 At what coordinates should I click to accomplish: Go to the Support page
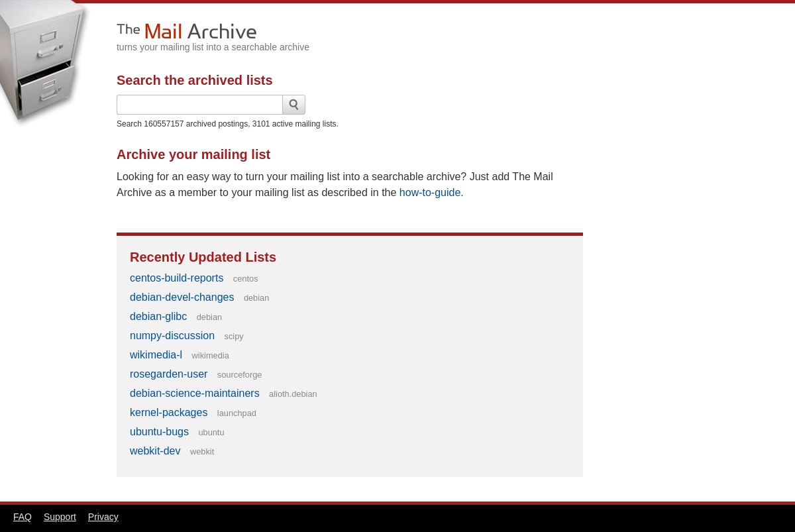pyautogui.click(x=60, y=517)
